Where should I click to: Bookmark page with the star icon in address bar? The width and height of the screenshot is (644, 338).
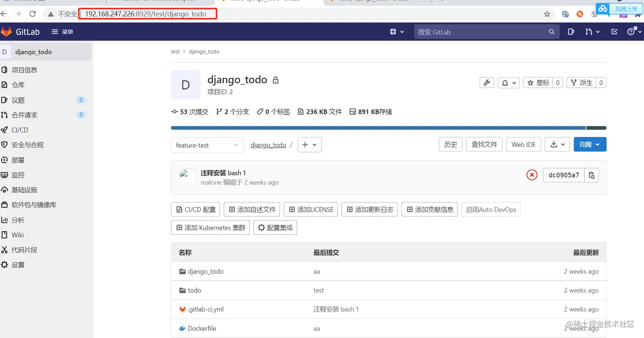point(547,14)
